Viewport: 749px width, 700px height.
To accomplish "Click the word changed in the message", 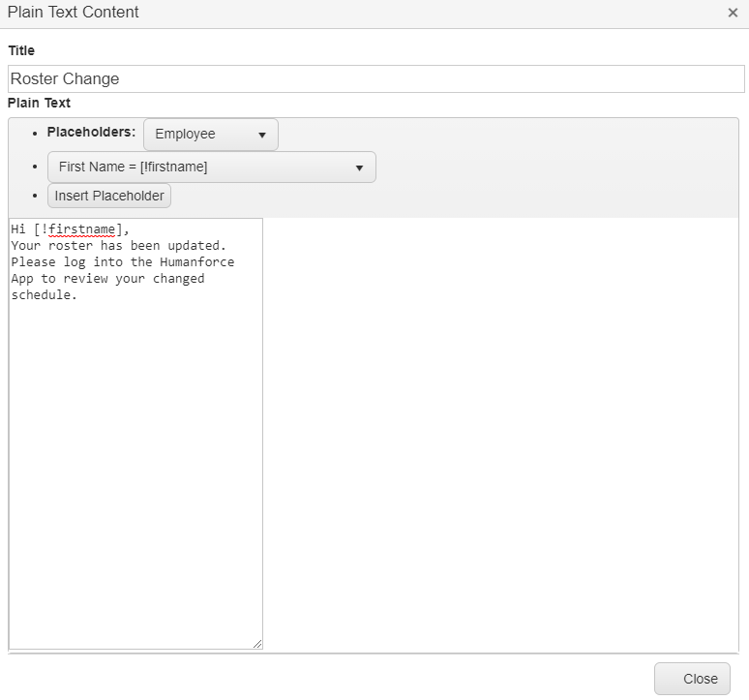I will (x=178, y=279).
